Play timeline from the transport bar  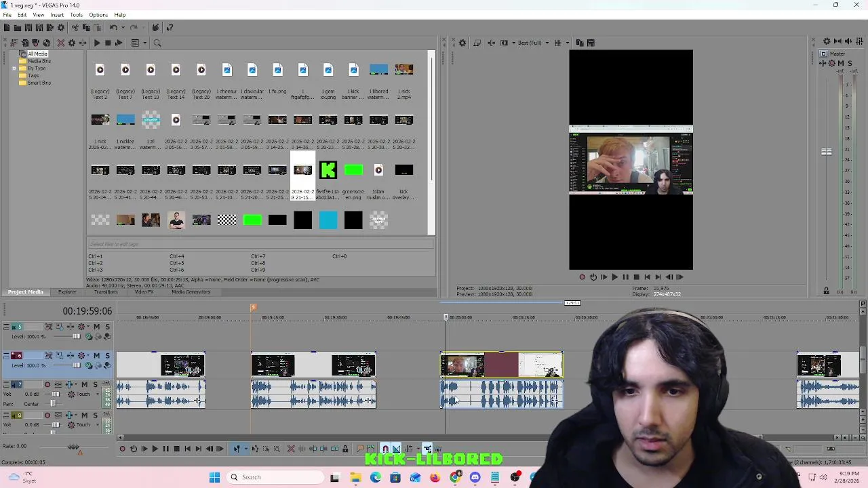(x=155, y=449)
